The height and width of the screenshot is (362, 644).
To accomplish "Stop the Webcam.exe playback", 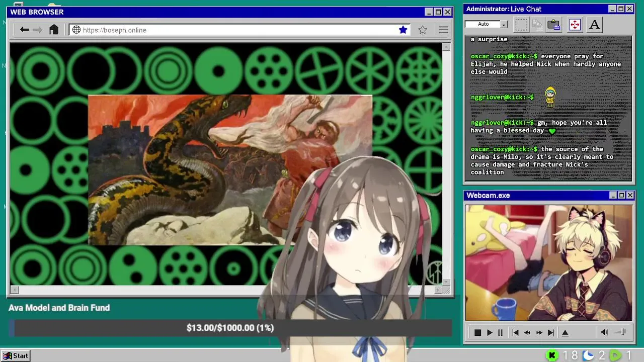I will coord(477,333).
